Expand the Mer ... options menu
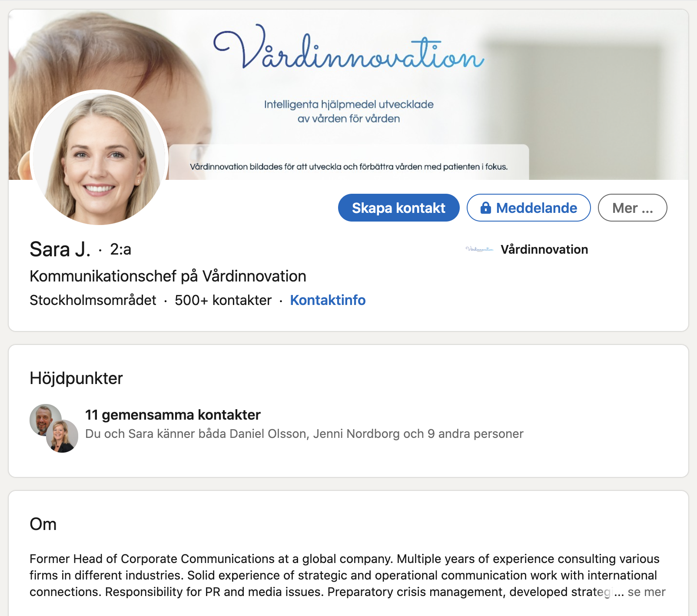This screenshot has width=697, height=616. tap(632, 208)
